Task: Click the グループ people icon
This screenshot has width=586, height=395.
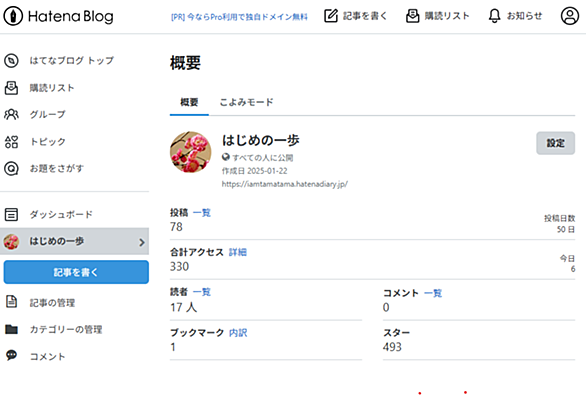Action: pyautogui.click(x=11, y=114)
